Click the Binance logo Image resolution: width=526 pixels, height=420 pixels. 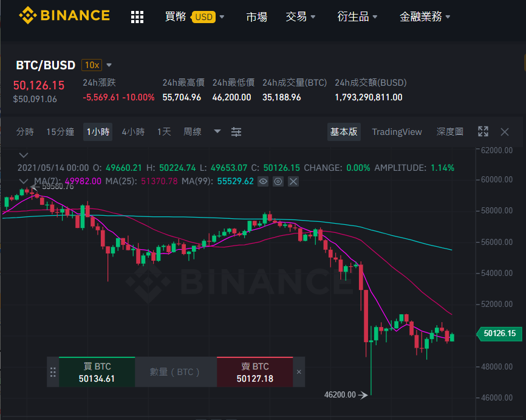tap(64, 15)
